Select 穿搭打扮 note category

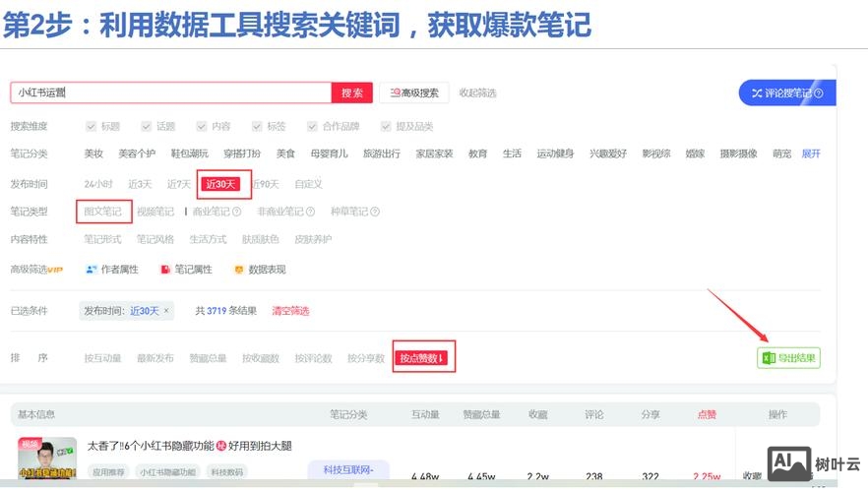tap(242, 154)
